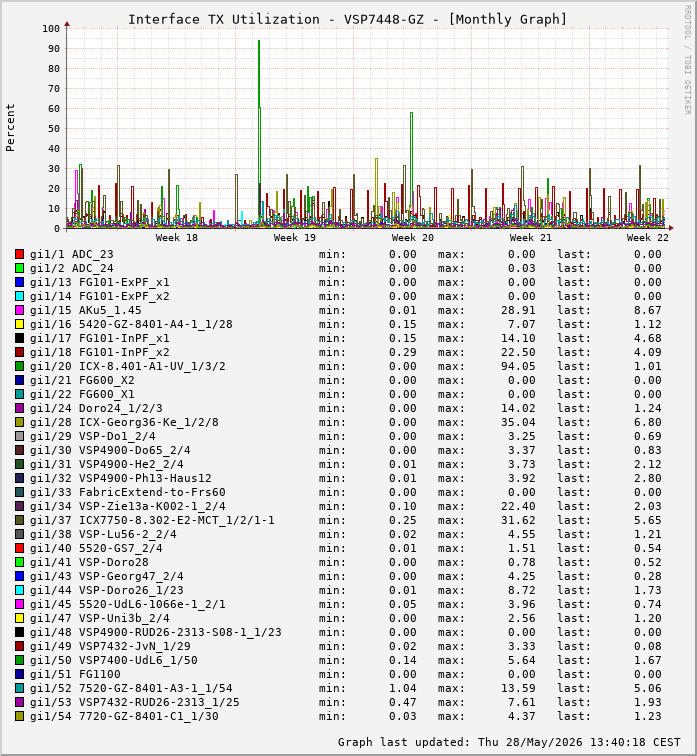Select legend label gi1/33 FabricExtend-to-Frs60
The image size is (697, 756).
coord(128,492)
